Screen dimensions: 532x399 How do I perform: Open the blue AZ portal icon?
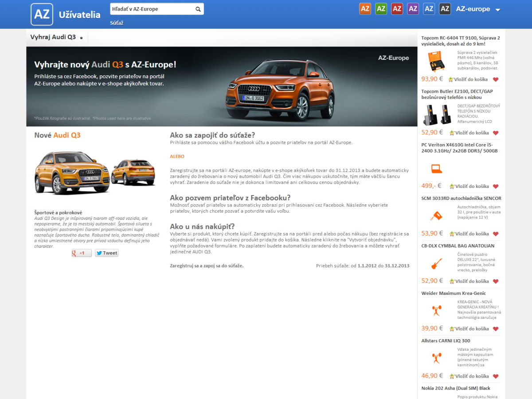click(x=429, y=9)
